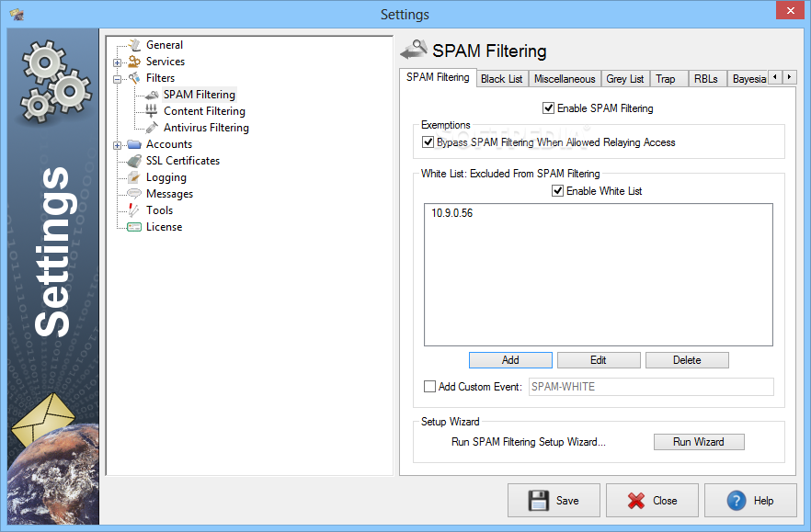This screenshot has width=811, height=532.
Task: Toggle Bypass SPAM Filtering When Allowed Relaying
Action: pos(428,142)
